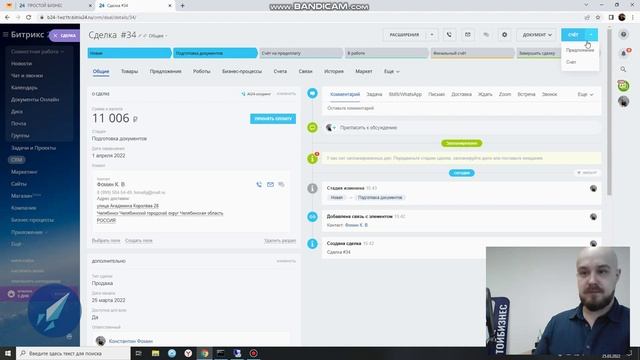The height and width of the screenshot is (360, 640).
Task: Select the Zoom tab in timeline
Action: point(505,94)
